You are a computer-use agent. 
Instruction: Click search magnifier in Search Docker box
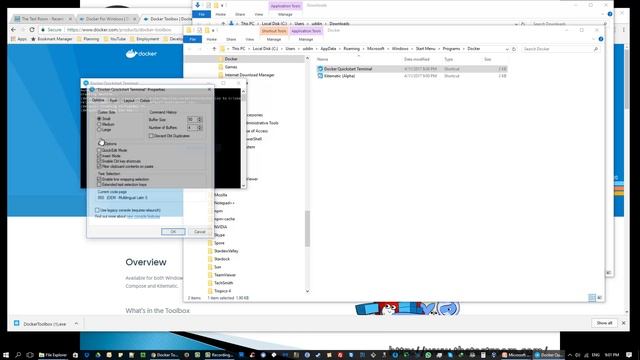pos(596,49)
